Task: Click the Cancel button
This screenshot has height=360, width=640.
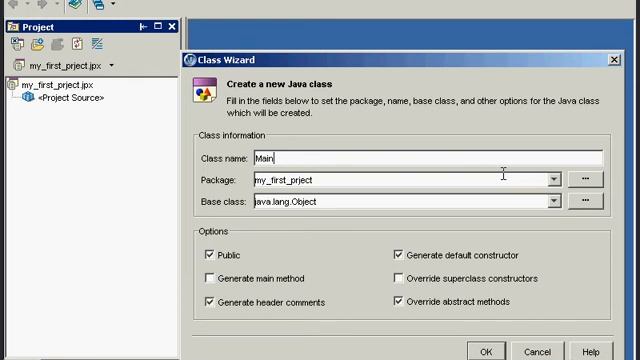Action: click(537, 351)
